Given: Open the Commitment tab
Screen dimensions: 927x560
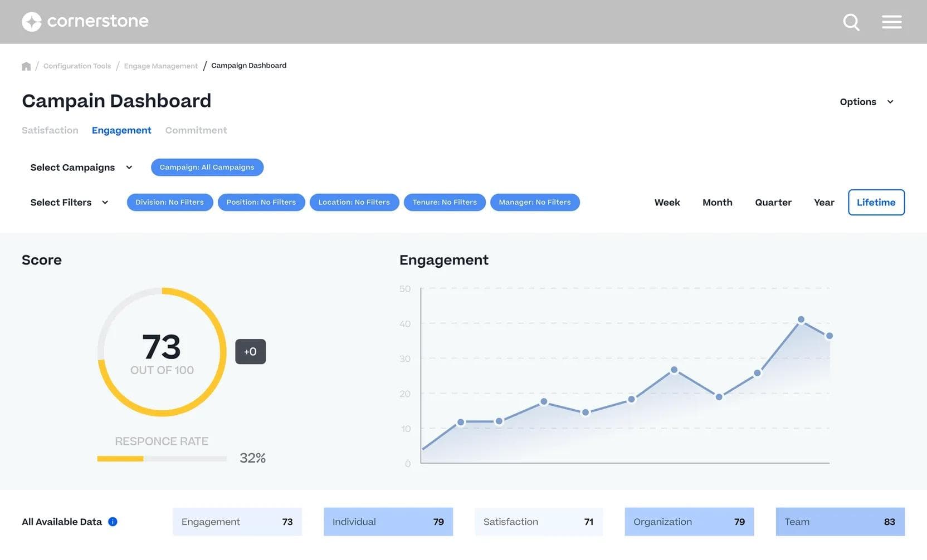Looking at the screenshot, I should coord(196,130).
